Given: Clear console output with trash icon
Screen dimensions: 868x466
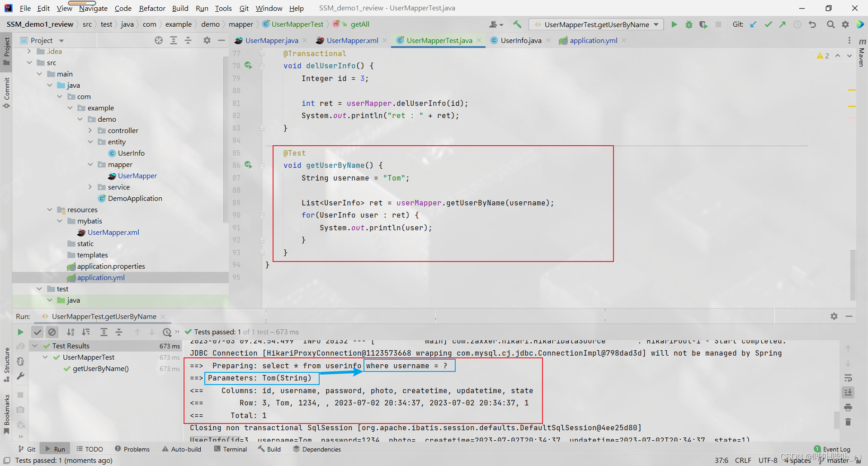Looking at the screenshot, I should pyautogui.click(x=848, y=422).
